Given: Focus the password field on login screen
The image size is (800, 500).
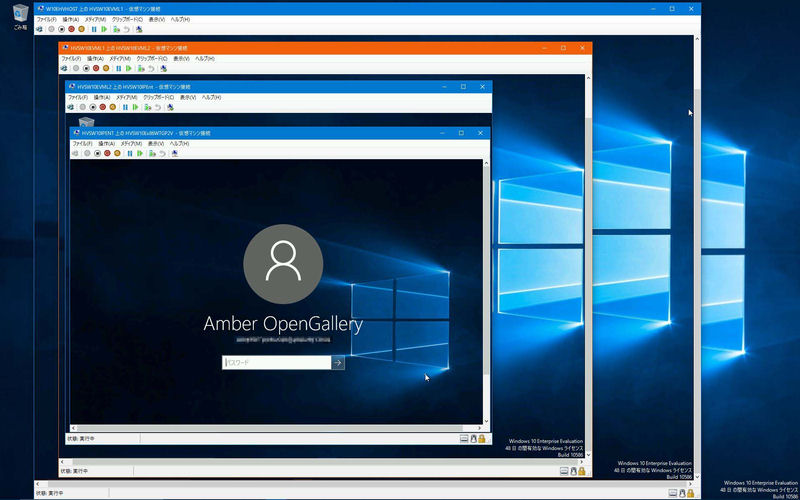Looking at the screenshot, I should click(x=277, y=363).
